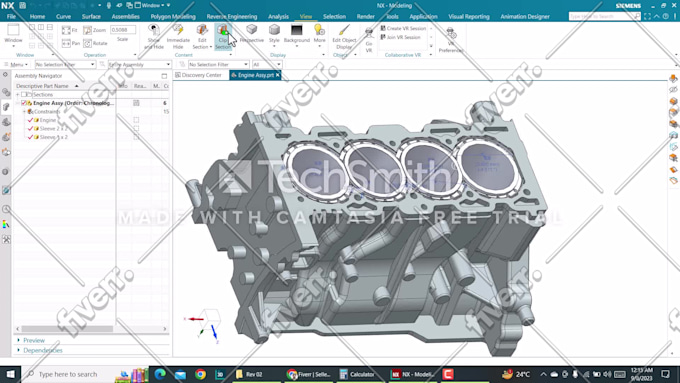The width and height of the screenshot is (680, 383).
Task: Click the view triad orientation cube
Action: [x=210, y=319]
